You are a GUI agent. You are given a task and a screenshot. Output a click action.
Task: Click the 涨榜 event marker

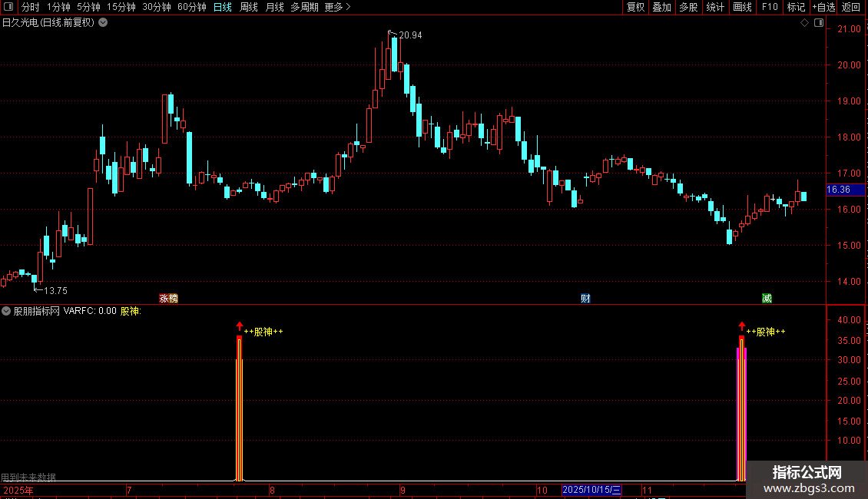click(x=169, y=299)
